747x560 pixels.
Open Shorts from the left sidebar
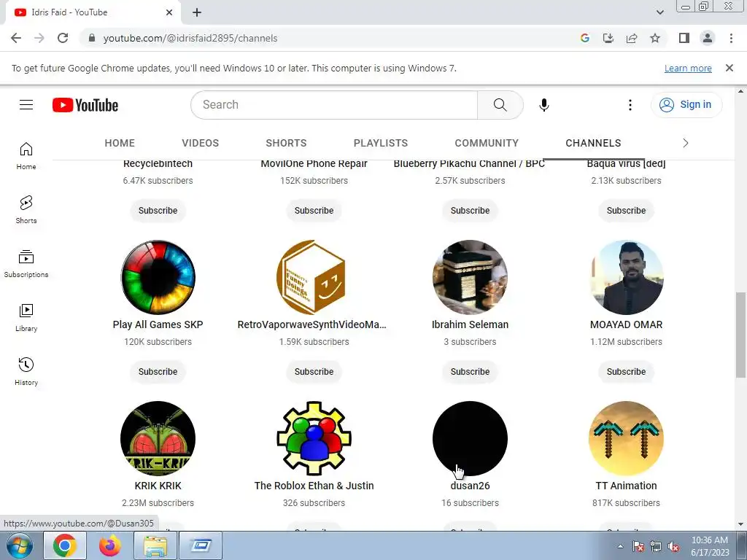click(x=26, y=209)
